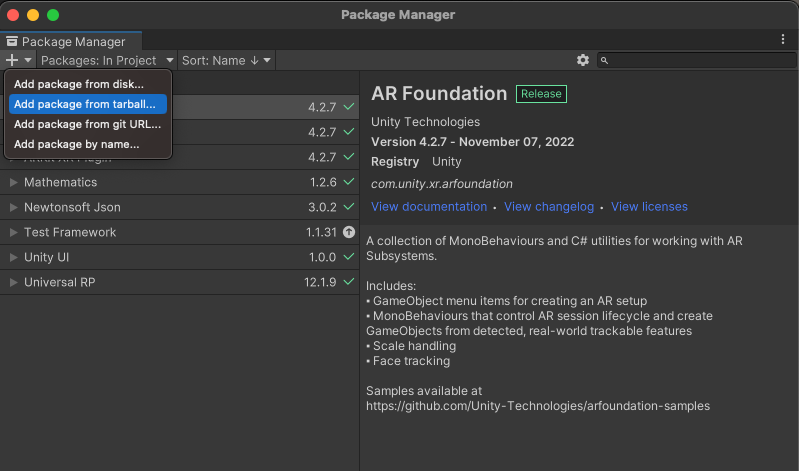This screenshot has width=799, height=471.
Task: Click the Unity UI installed checkmark icon
Action: pos(349,257)
